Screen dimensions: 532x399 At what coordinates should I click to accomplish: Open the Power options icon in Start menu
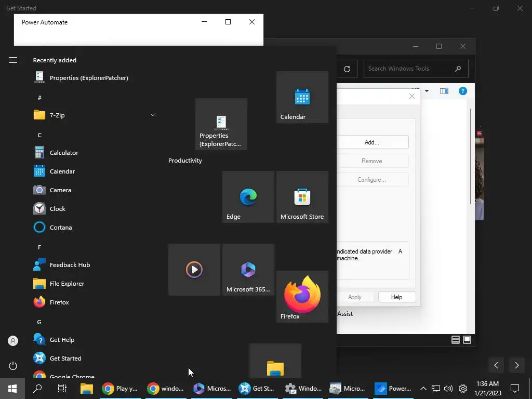pyautogui.click(x=13, y=366)
